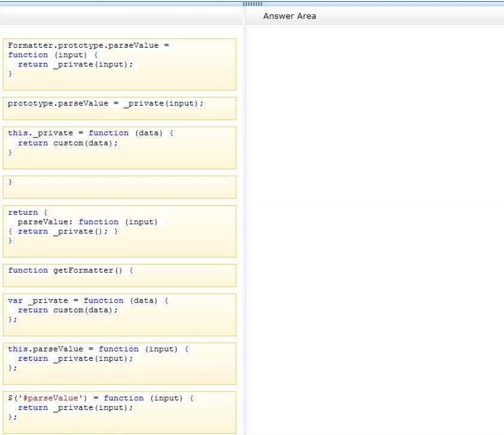The height and width of the screenshot is (435, 504).
Task: Pick the 'prototype.parseValue = _private(input);' code block
Action: coord(120,108)
